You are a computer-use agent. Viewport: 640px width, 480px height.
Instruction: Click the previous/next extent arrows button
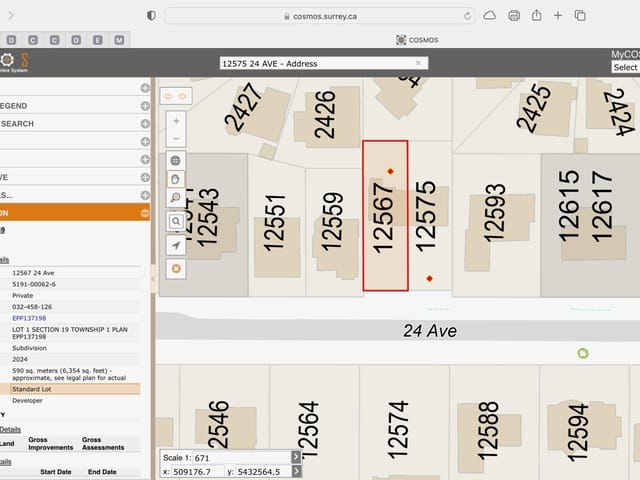pos(175,95)
